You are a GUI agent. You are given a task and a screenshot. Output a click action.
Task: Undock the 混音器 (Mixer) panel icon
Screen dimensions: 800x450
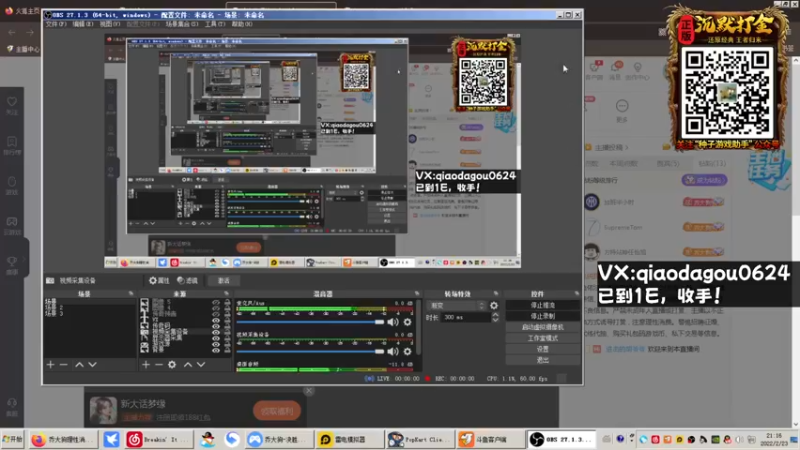[417, 294]
